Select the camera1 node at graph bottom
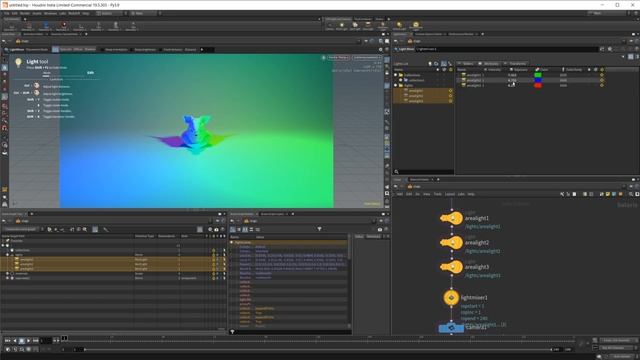Screen dimensions: 640x360 click(x=451, y=328)
